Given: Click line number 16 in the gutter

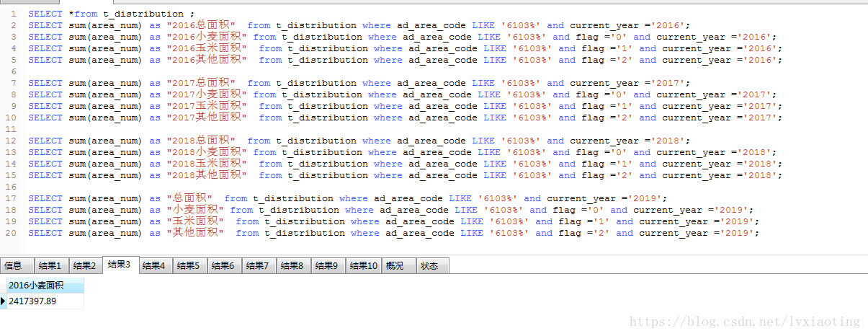Looking at the screenshot, I should pyautogui.click(x=10, y=187).
